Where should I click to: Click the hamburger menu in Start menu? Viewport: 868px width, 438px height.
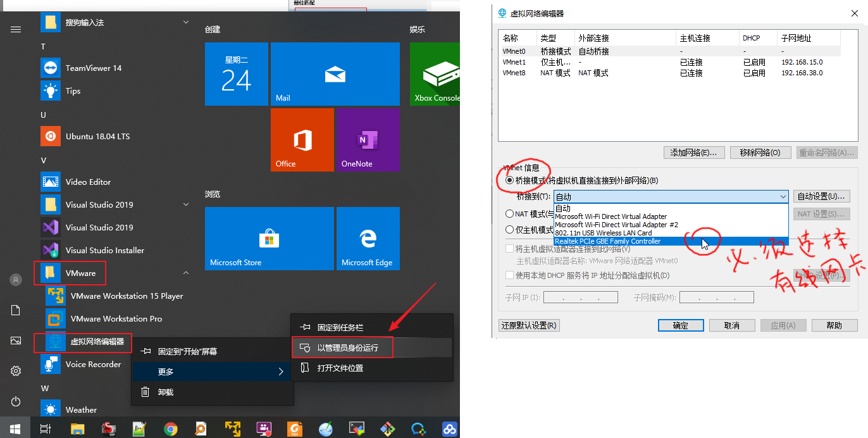coord(16,29)
